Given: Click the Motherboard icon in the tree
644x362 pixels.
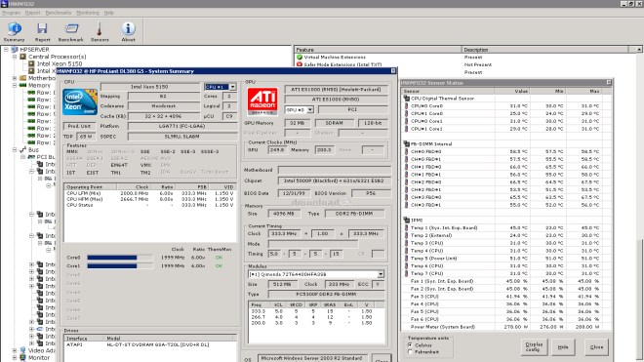Looking at the screenshot, I should [23, 78].
